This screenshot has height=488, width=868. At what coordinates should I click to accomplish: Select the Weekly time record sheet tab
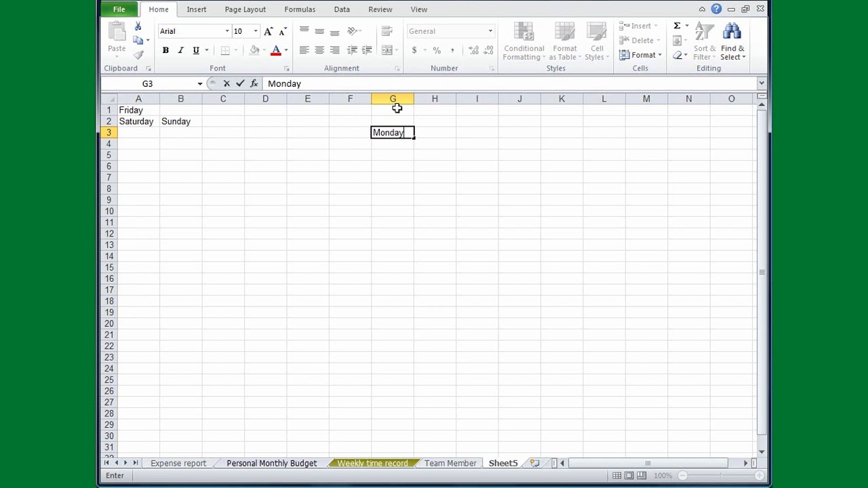(372, 463)
